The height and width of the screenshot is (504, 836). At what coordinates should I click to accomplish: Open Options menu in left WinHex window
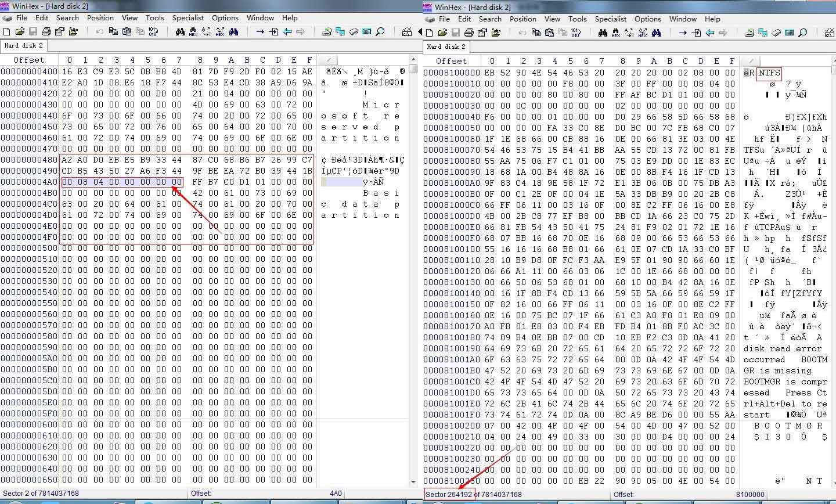click(x=225, y=17)
